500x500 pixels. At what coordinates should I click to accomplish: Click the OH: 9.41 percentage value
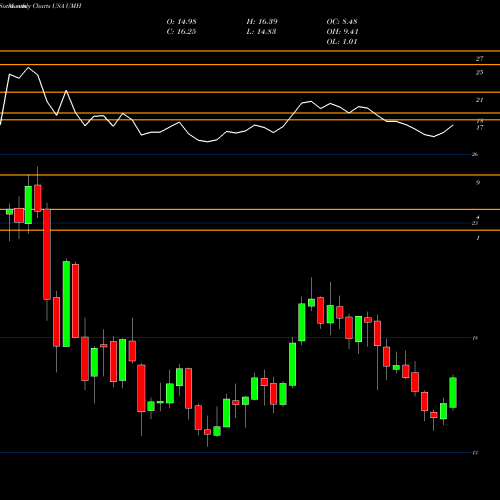tap(342, 32)
